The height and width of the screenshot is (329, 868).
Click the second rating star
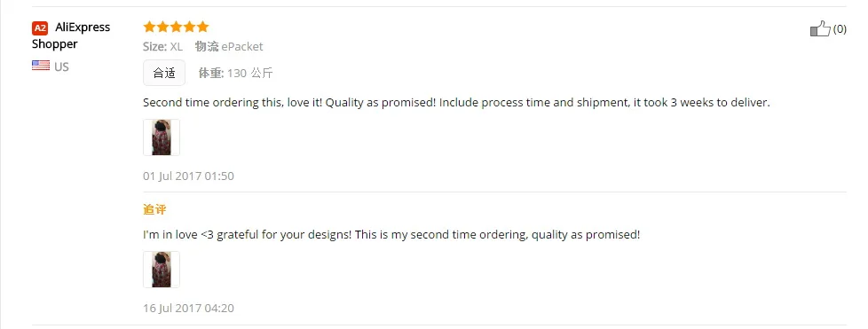[162, 27]
